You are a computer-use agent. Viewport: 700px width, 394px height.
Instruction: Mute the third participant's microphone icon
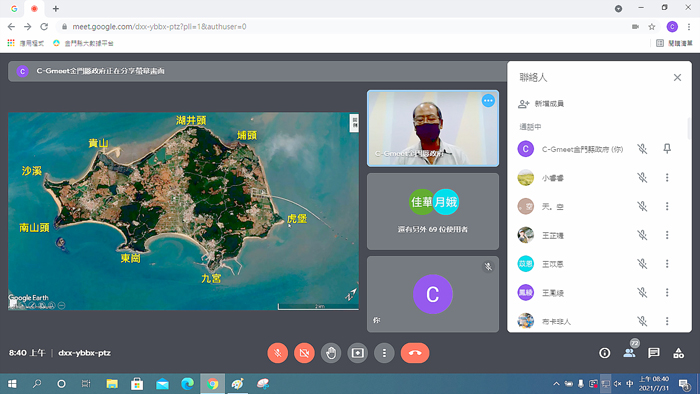642,206
